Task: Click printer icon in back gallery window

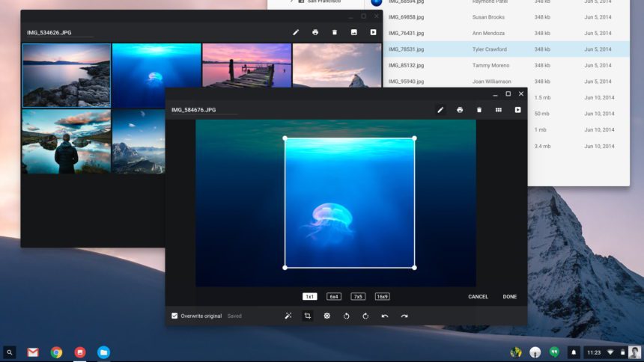Action: coord(315,32)
